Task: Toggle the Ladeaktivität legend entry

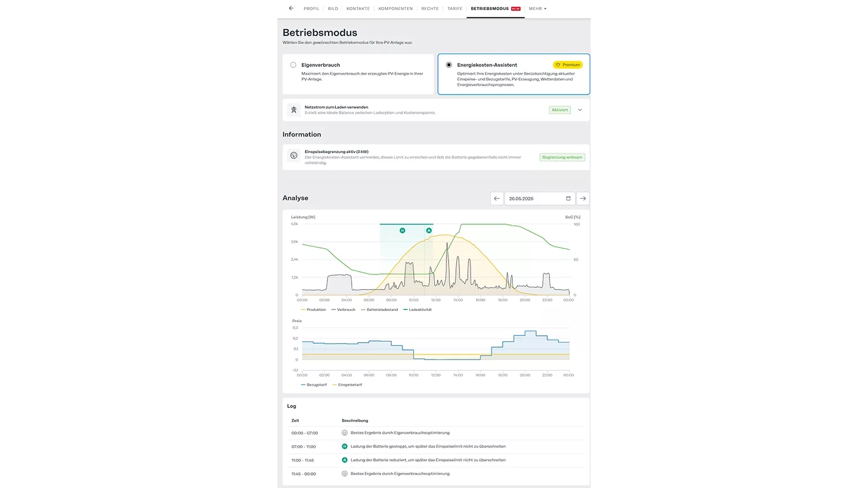Action: (x=418, y=309)
